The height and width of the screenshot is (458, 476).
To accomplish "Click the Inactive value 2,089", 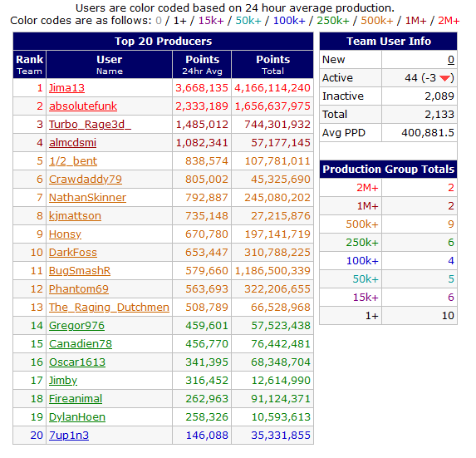I will [x=439, y=96].
